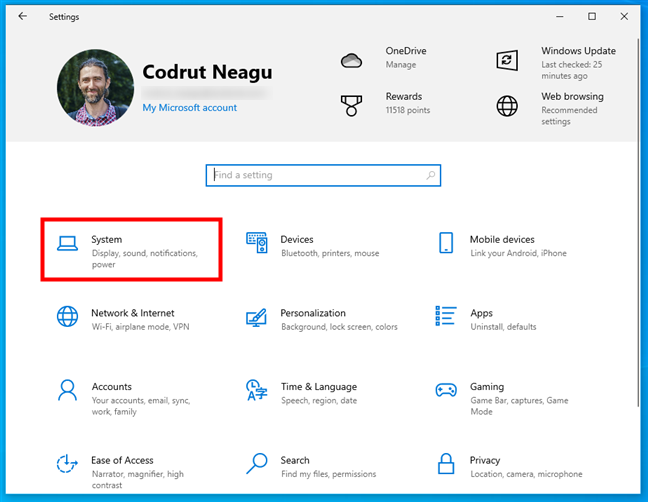Open the Rewards medal icon
648x502 pixels.
pos(351,106)
